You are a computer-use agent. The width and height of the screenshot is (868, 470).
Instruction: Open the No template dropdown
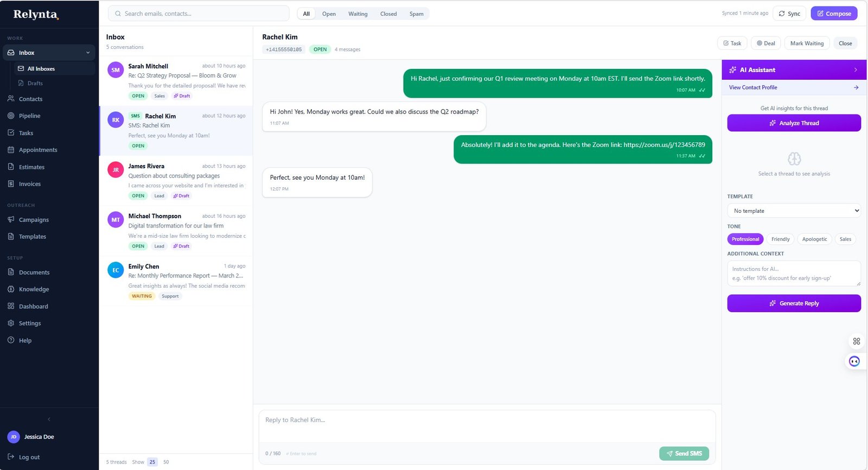(794, 211)
